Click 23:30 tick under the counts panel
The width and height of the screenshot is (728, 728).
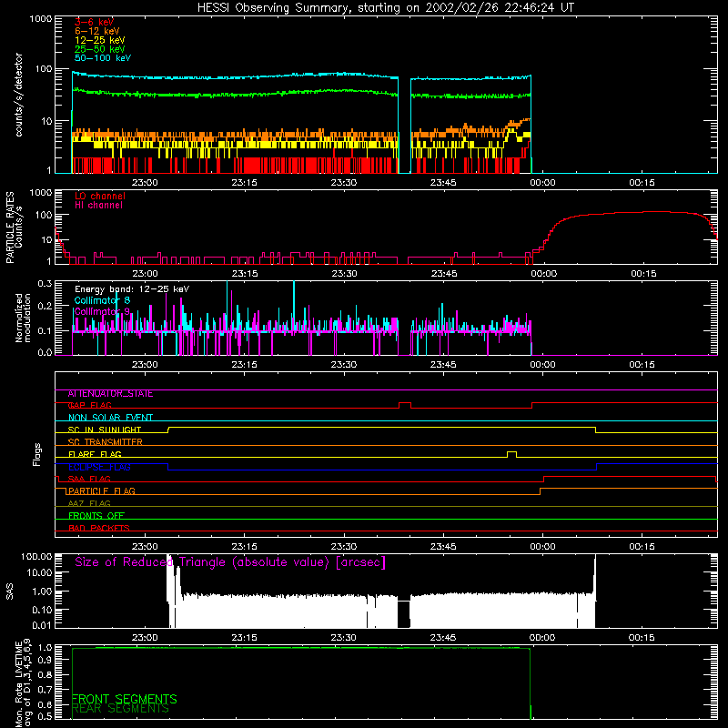tap(344, 183)
